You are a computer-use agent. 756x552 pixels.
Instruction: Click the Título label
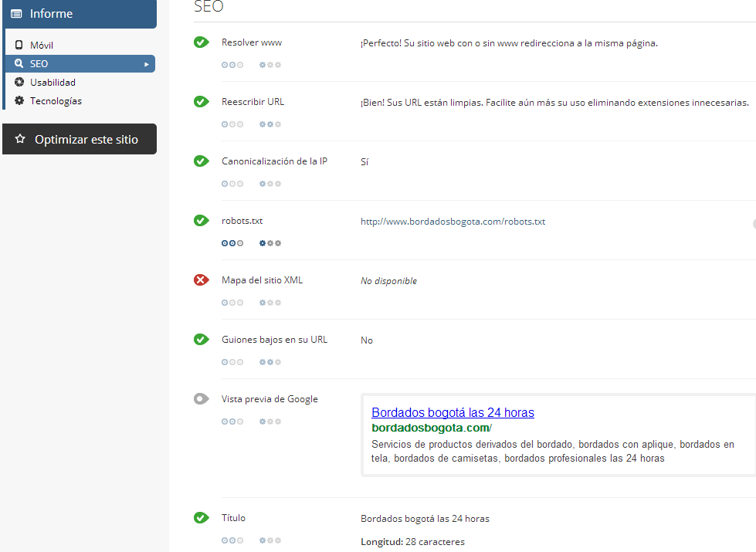click(x=233, y=518)
